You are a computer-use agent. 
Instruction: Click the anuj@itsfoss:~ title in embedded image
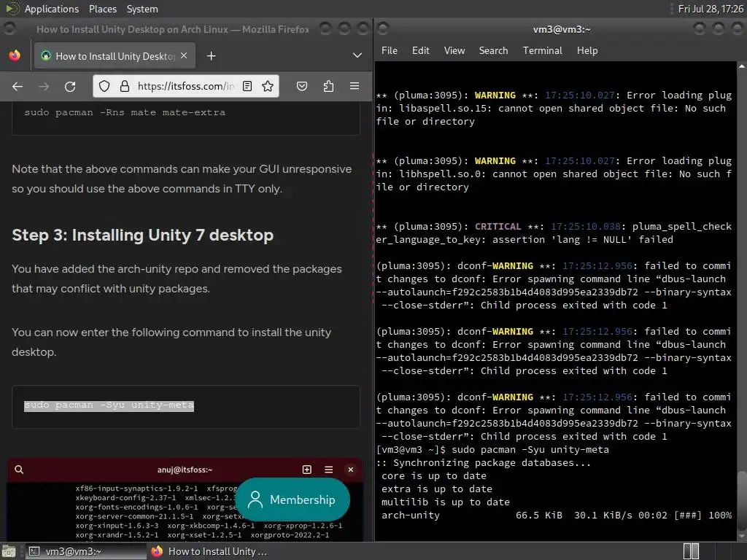[185, 470]
